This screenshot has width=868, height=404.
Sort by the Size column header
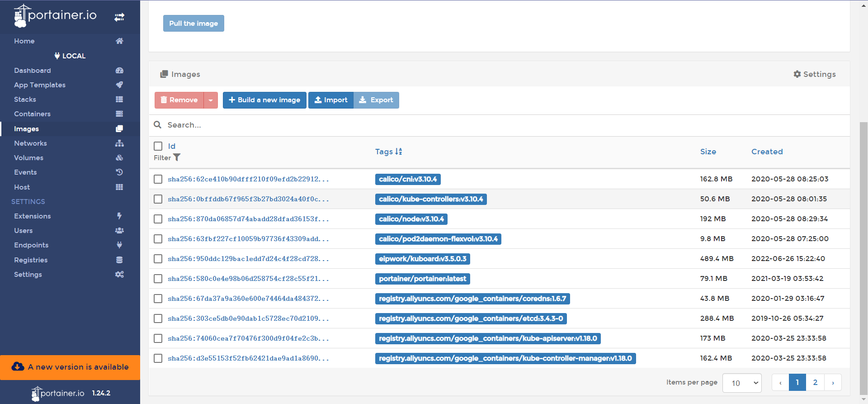pyautogui.click(x=708, y=152)
